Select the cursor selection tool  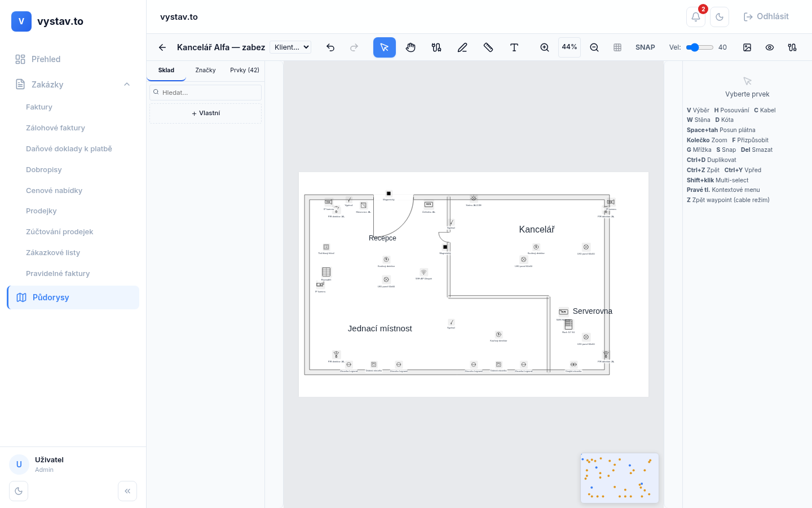pos(385,47)
